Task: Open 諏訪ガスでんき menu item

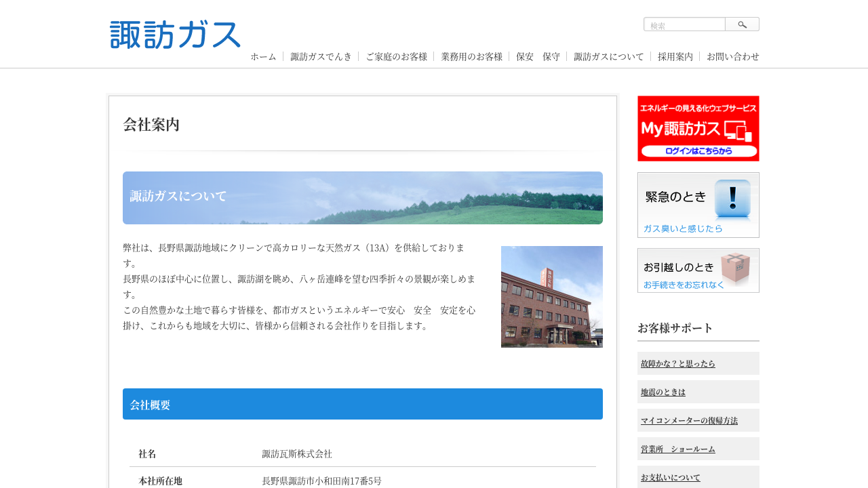Action: (321, 56)
